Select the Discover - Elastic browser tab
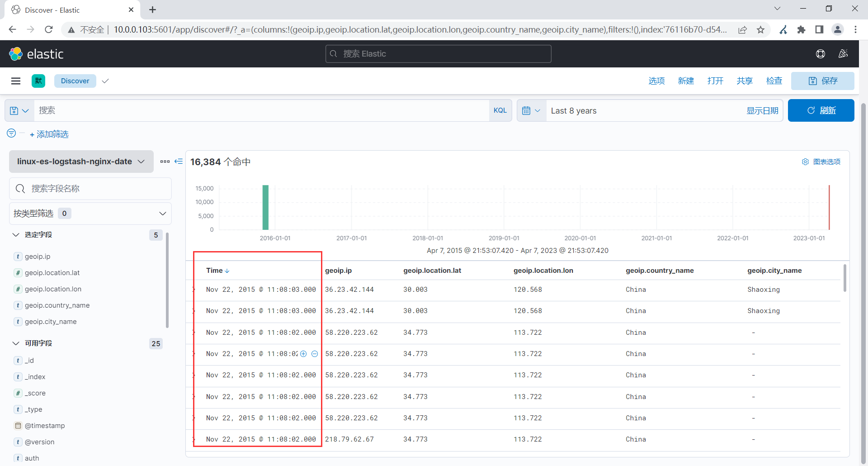 [72, 10]
